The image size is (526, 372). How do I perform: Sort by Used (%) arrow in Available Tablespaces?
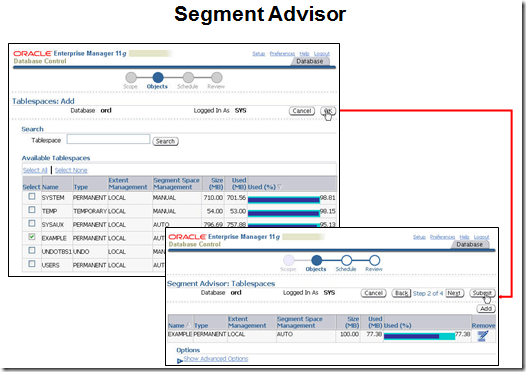tap(279, 187)
